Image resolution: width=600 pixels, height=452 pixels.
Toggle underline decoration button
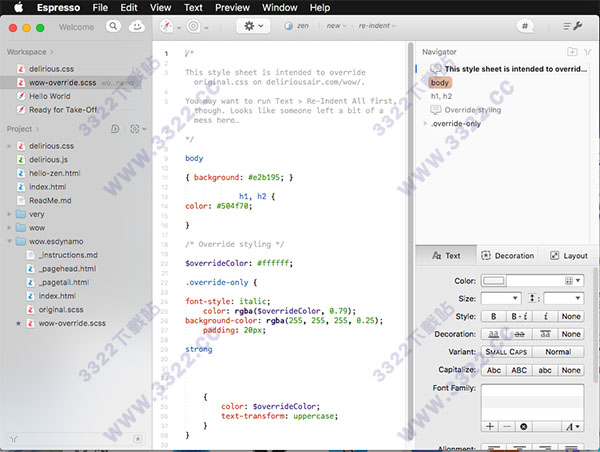(493, 334)
